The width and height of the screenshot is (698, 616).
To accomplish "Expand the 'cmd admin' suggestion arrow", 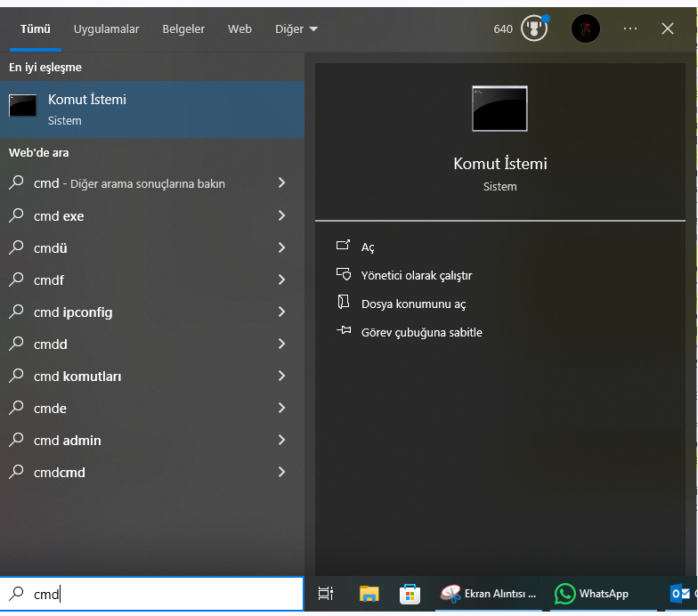I will 281,440.
